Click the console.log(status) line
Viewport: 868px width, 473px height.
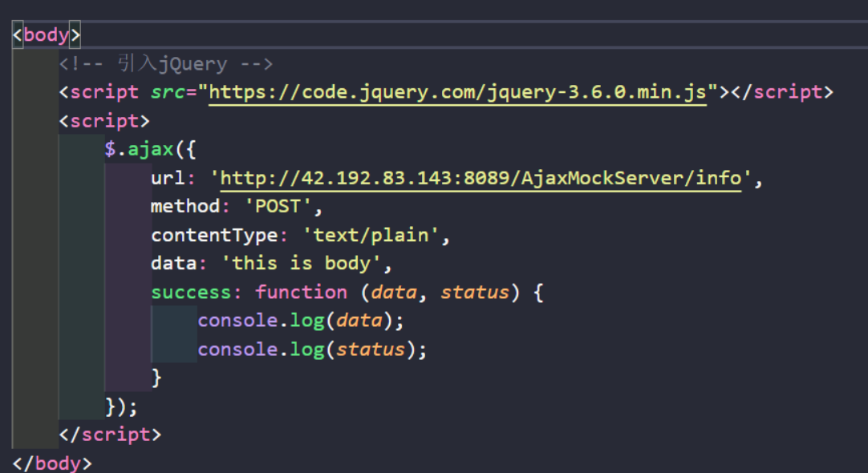(312, 350)
